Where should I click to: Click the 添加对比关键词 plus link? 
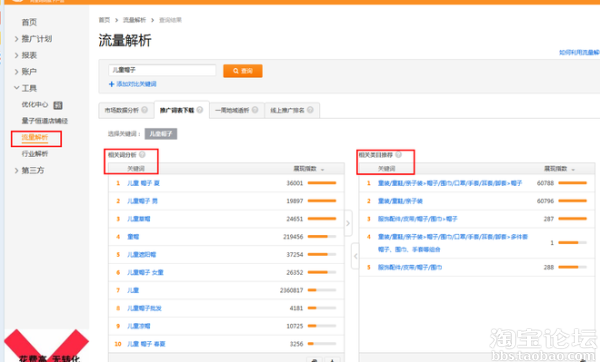pos(133,84)
